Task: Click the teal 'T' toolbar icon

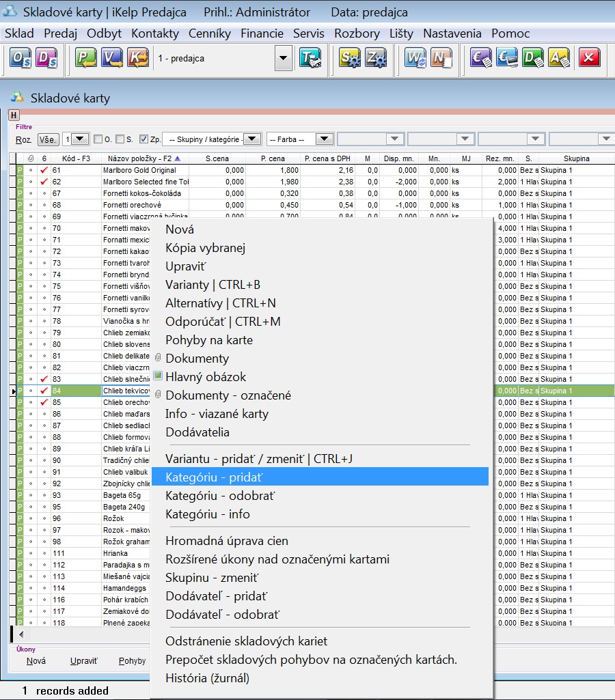Action: click(310, 59)
